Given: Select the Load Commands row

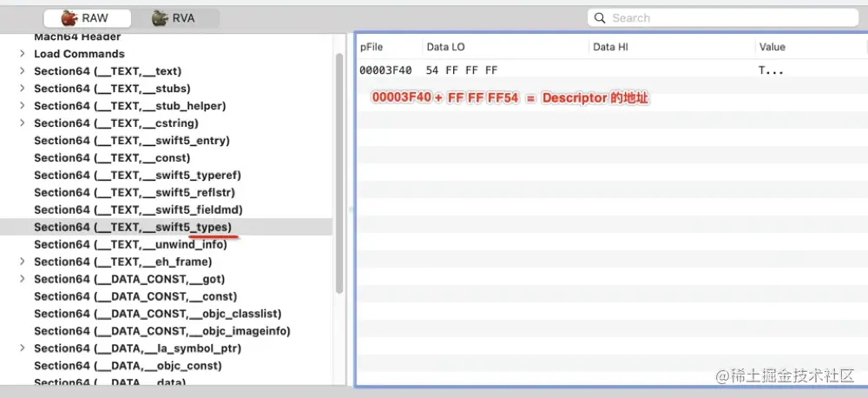Looking at the screenshot, I should (x=166, y=54).
